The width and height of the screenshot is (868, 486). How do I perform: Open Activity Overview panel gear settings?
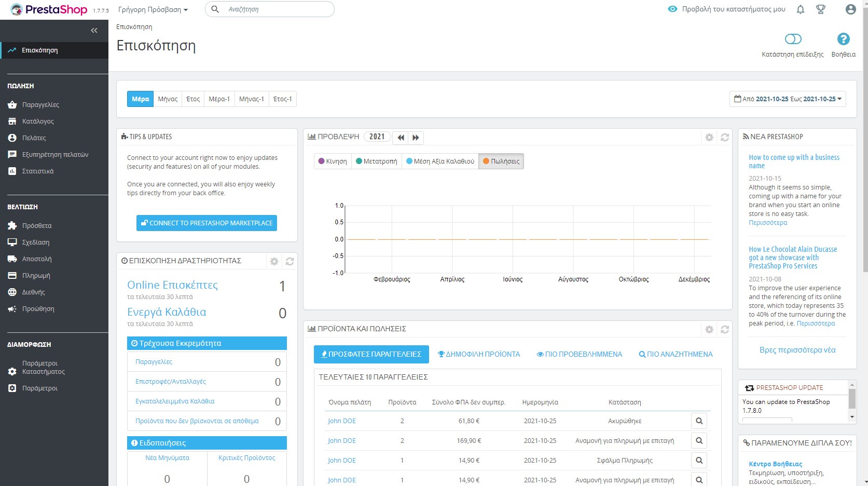click(x=274, y=262)
